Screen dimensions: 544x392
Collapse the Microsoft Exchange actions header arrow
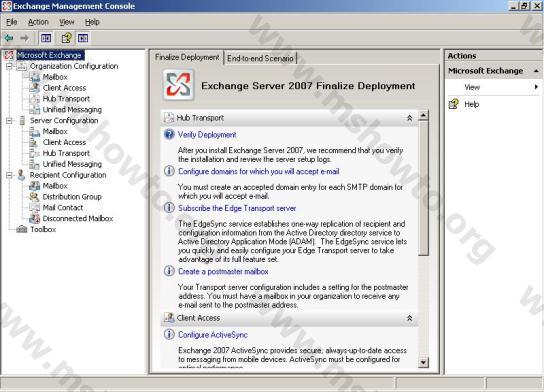(x=536, y=71)
